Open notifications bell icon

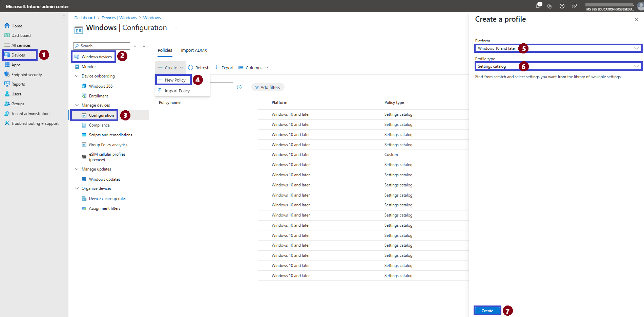point(538,6)
